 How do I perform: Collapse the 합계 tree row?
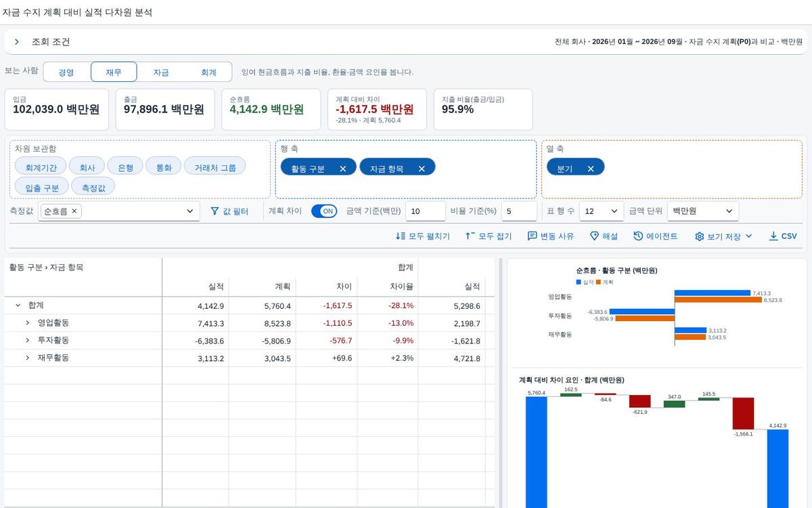click(18, 305)
